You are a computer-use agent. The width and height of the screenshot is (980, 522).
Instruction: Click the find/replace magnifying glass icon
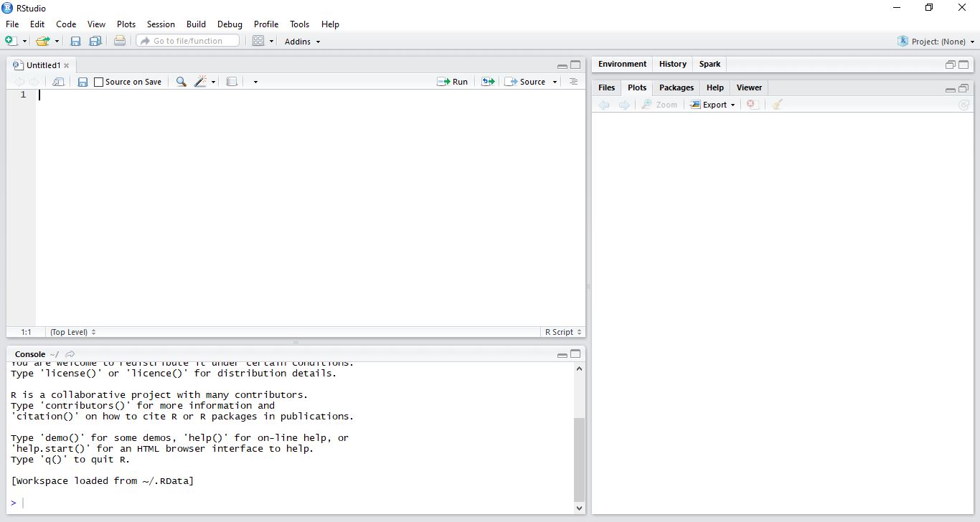click(x=181, y=82)
